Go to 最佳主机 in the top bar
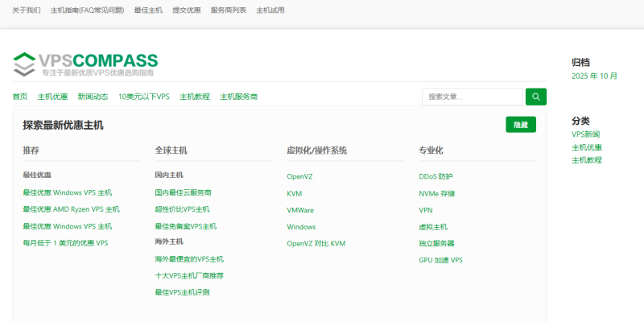The image size is (644, 322). [148, 10]
